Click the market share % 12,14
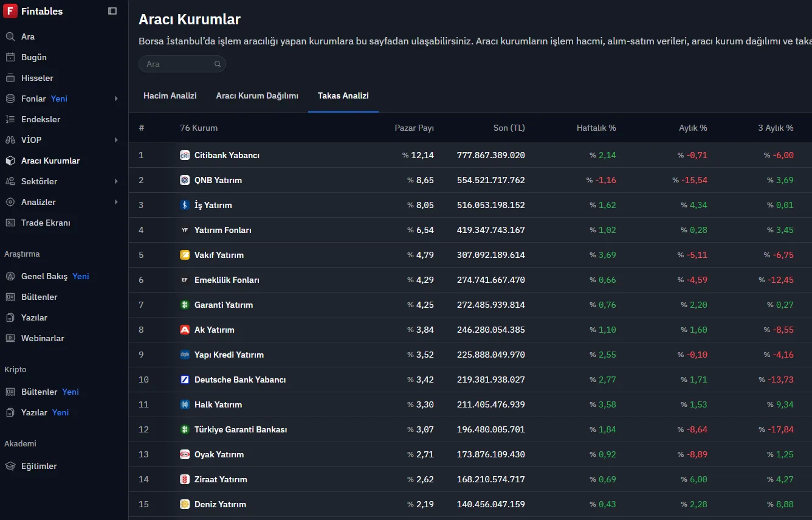The image size is (812, 520). 418,155
